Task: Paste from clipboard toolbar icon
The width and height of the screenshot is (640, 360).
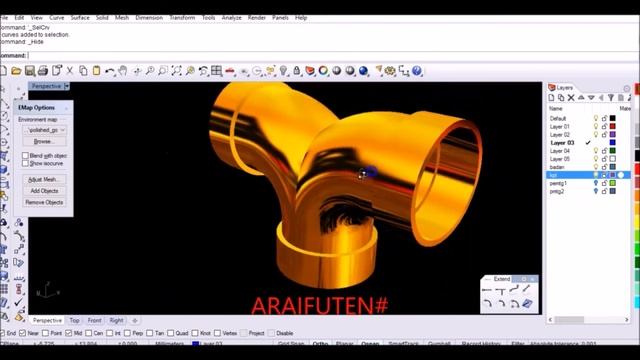Action: coord(97,71)
